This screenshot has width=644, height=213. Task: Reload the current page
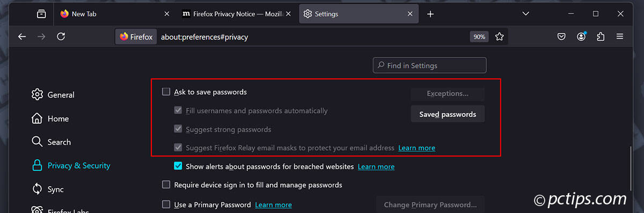(x=61, y=36)
